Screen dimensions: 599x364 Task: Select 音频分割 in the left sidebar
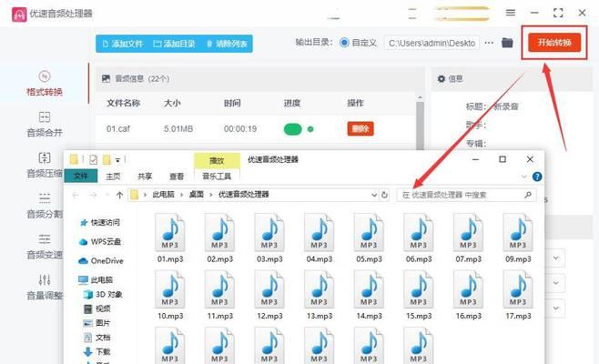tap(45, 206)
